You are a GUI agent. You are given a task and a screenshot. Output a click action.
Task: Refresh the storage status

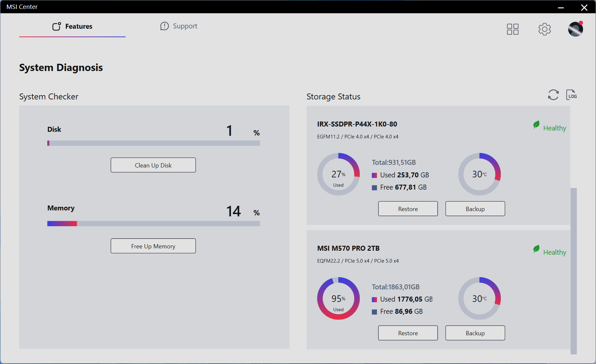553,95
